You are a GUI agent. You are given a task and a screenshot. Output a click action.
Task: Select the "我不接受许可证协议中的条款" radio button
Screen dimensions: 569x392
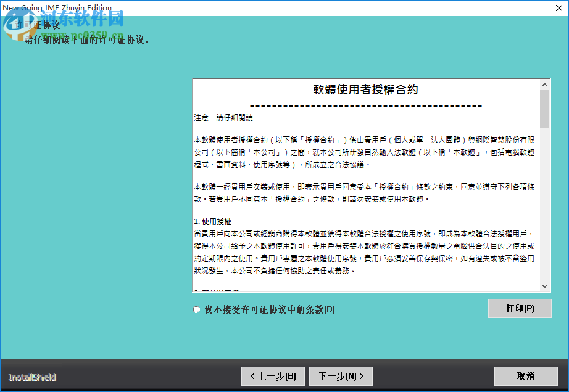click(x=196, y=310)
